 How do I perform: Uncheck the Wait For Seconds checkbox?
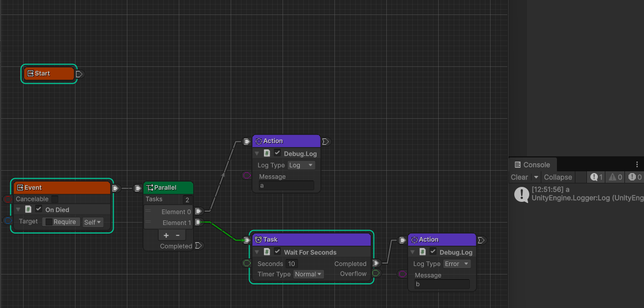(x=277, y=252)
